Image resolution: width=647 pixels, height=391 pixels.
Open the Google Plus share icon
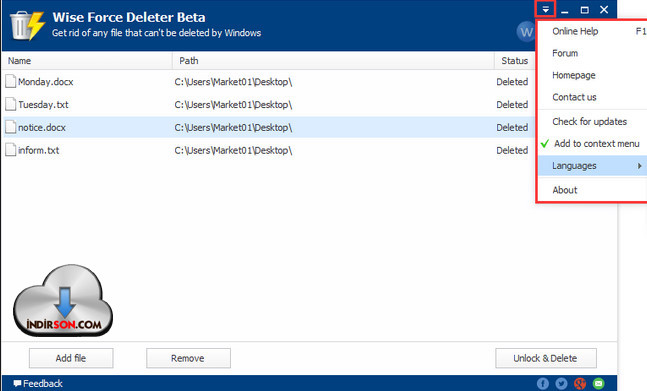pos(580,384)
